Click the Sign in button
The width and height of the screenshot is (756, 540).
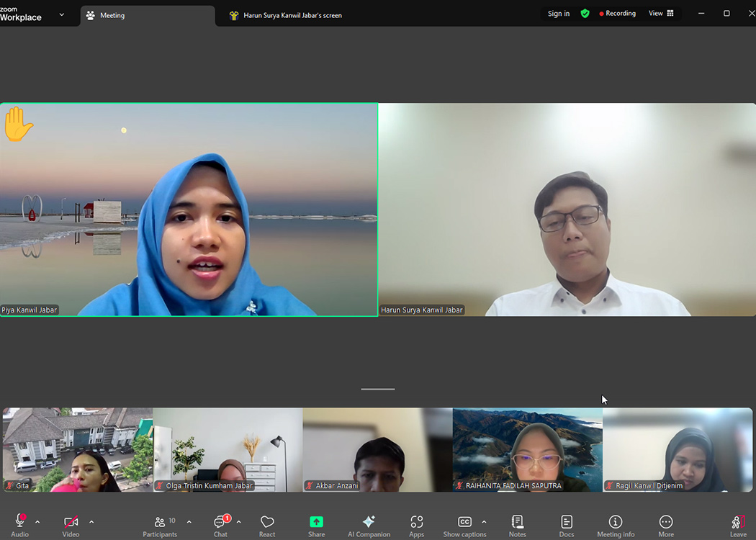[x=558, y=14]
